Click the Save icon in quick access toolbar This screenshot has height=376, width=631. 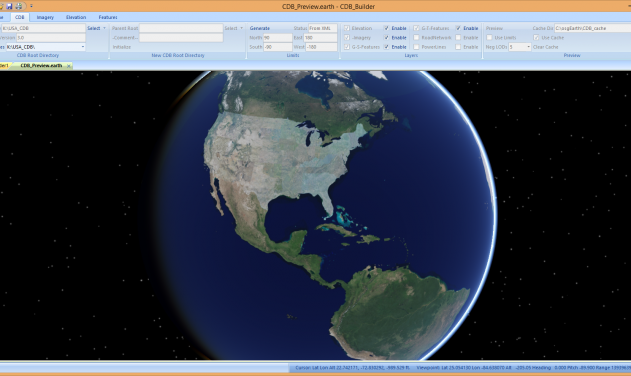[9, 6]
